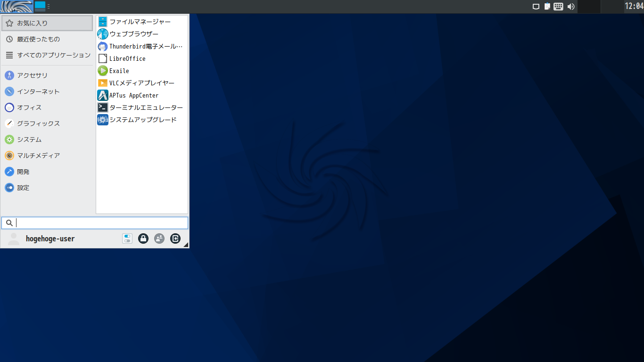Open the volume speaker control

(571, 7)
